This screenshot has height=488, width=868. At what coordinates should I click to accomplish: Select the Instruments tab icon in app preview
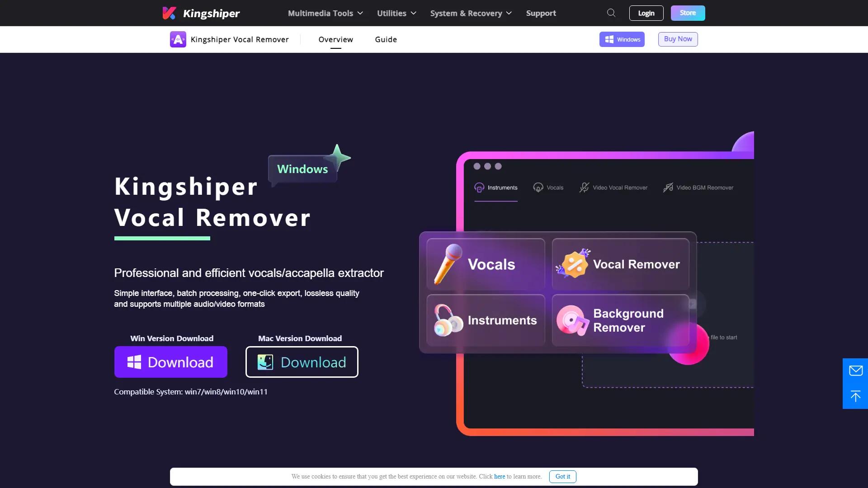(x=479, y=187)
